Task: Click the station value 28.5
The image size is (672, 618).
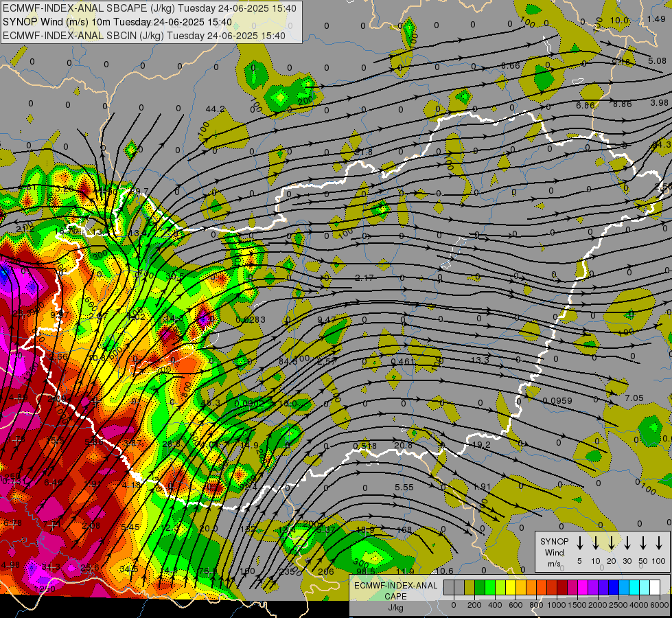Action: [x=172, y=444]
